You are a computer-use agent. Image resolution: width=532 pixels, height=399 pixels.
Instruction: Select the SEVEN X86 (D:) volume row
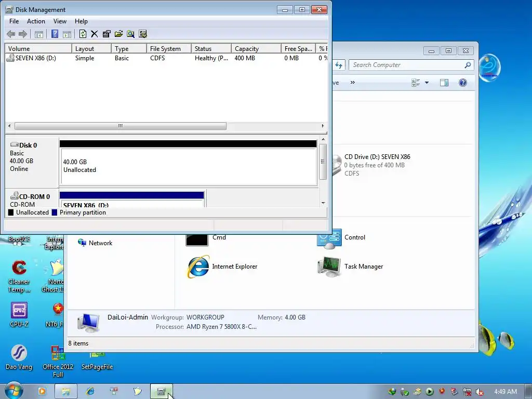click(166, 58)
